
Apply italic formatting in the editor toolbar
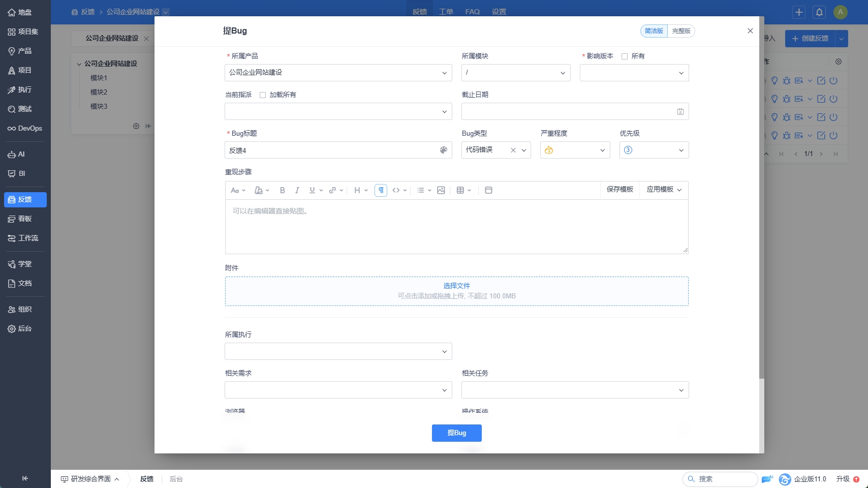(297, 190)
